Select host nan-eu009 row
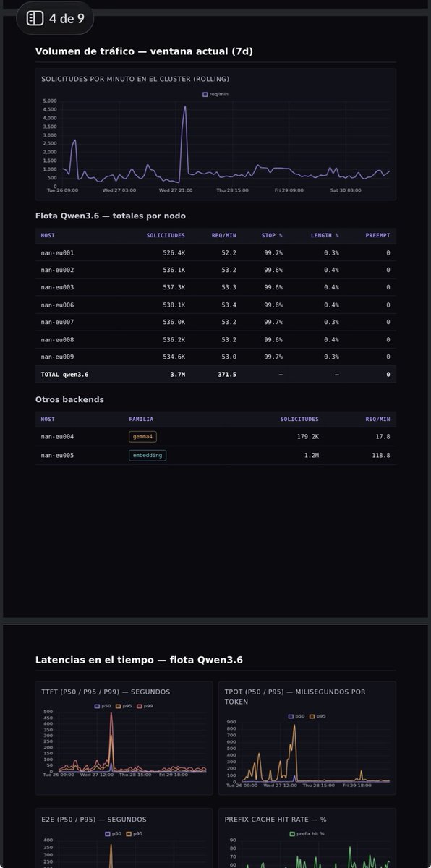Screen dimensions: 431x868 click(x=215, y=357)
